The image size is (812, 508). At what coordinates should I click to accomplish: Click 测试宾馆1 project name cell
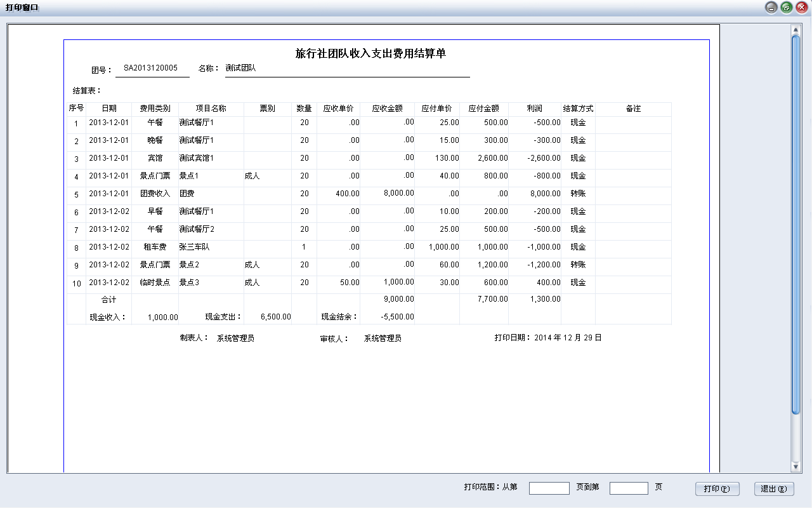197,158
